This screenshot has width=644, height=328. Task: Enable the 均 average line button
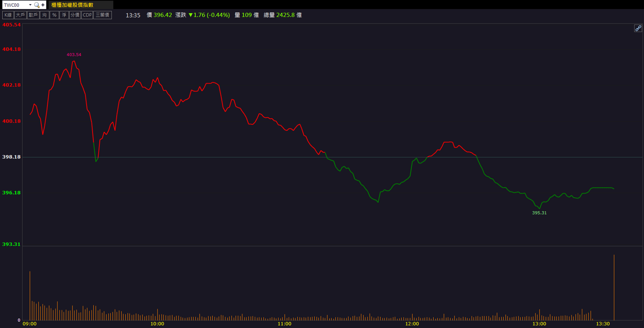[x=44, y=15]
